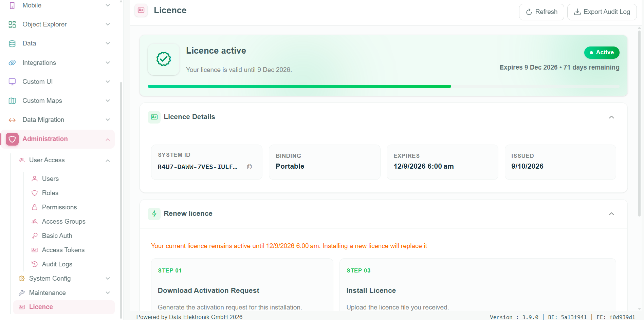Click the Object Explorer grid icon

[12, 24]
